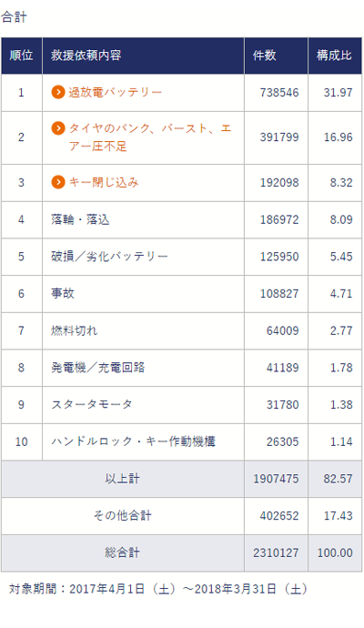Click the orange arrow icon beside キー閉じ込み

click(x=58, y=182)
